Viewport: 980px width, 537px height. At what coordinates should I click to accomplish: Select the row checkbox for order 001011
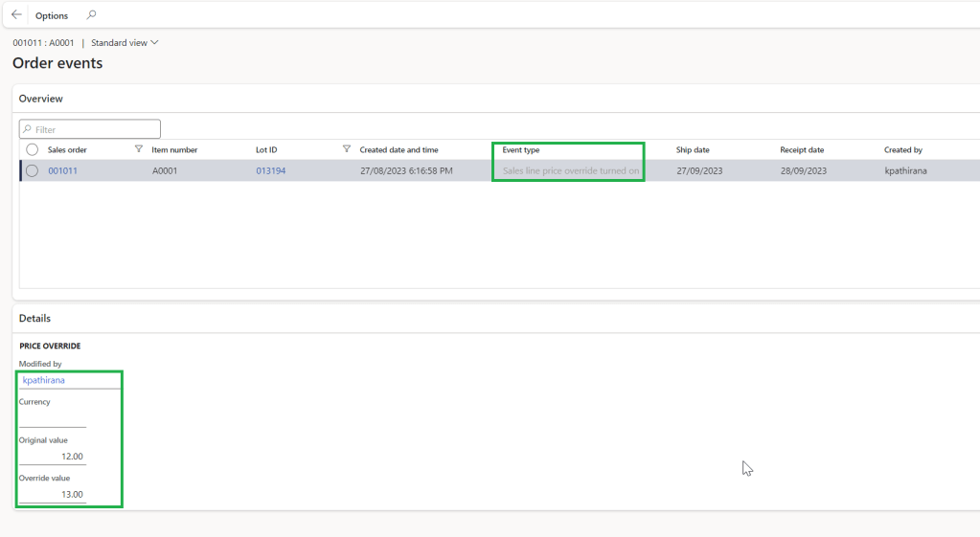33,171
